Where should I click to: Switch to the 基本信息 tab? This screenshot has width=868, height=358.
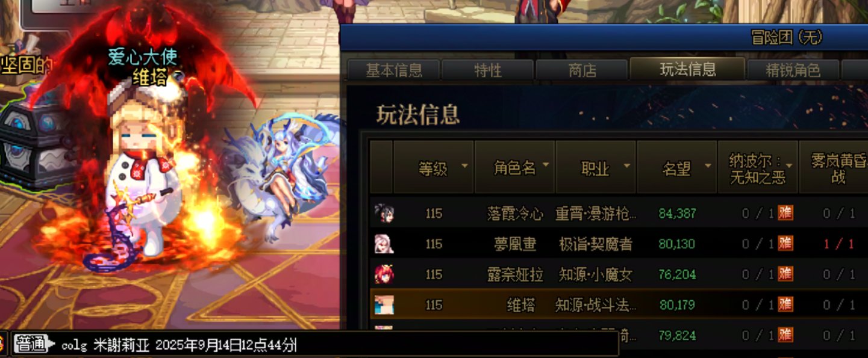pos(394,70)
